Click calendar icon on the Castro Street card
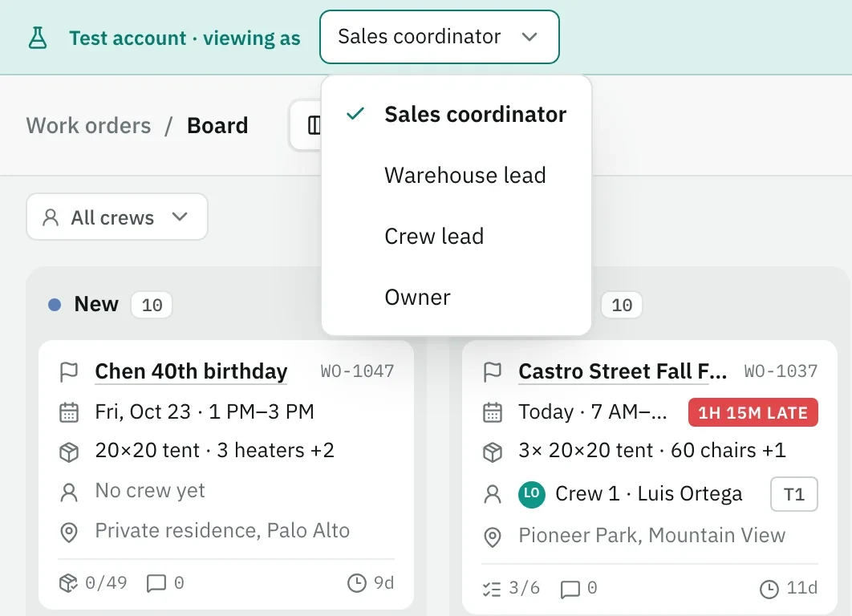 pyautogui.click(x=493, y=412)
